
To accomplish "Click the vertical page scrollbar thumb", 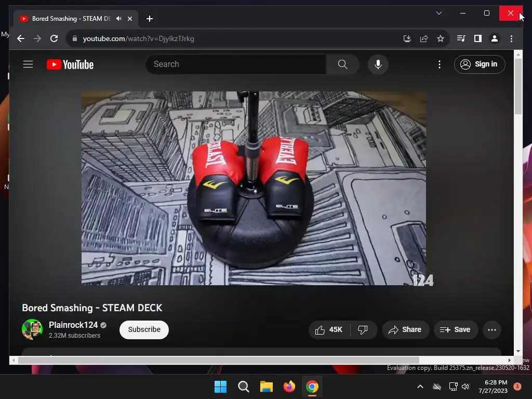I will tap(518, 86).
